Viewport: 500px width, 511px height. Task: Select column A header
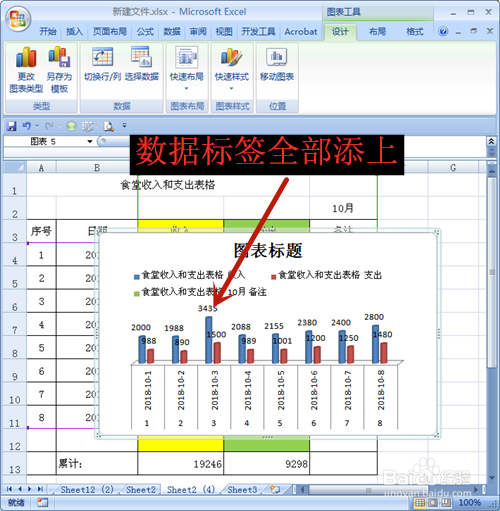[41, 167]
